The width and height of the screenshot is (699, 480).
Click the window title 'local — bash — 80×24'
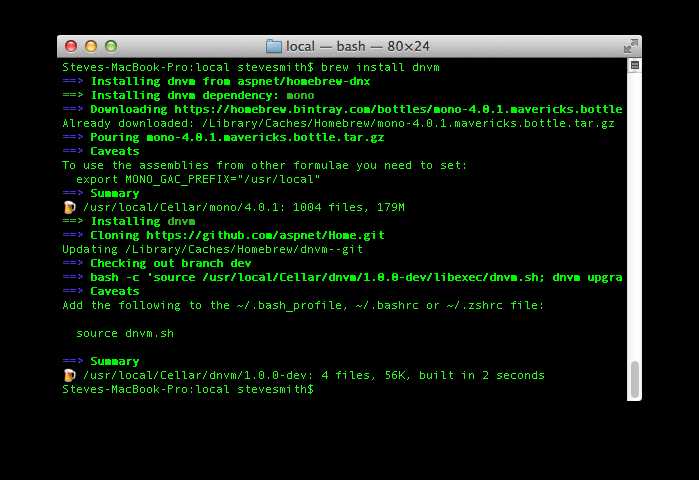tap(358, 46)
